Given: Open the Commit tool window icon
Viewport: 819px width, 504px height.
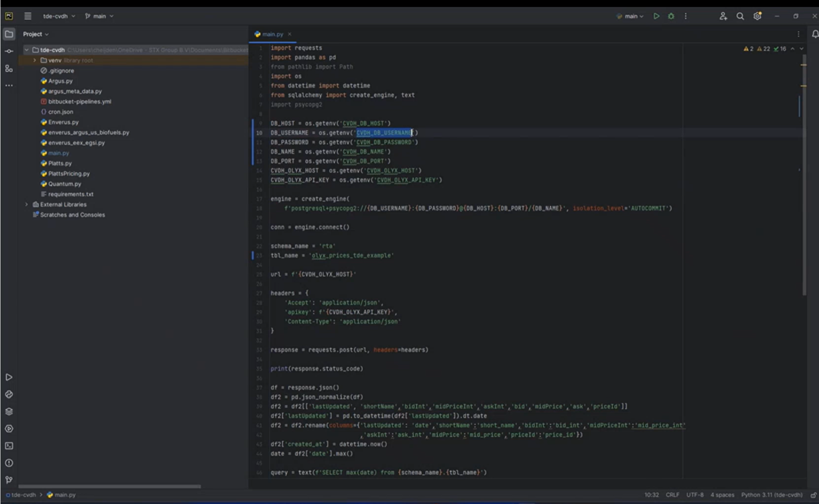Looking at the screenshot, I should tap(9, 51).
